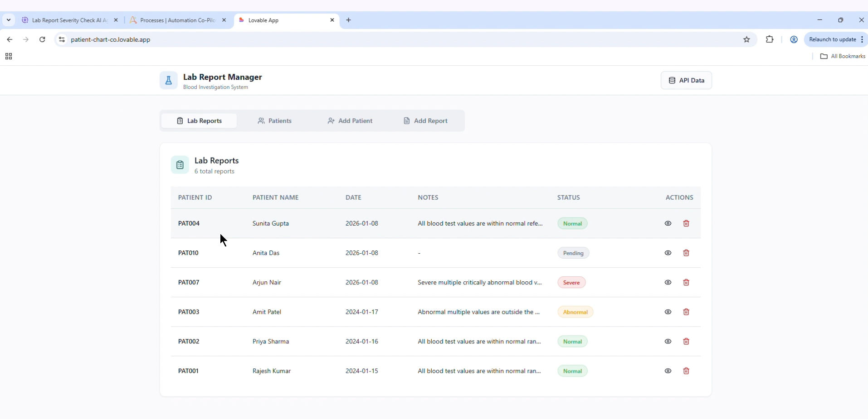Delete Sunita Gupta's lab report
The height and width of the screenshot is (419, 868).
tap(686, 223)
